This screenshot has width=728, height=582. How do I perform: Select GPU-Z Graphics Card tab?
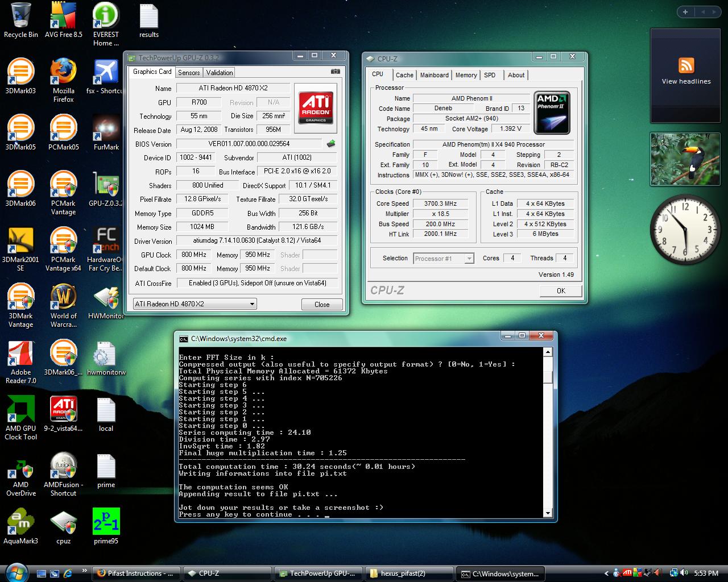(152, 72)
